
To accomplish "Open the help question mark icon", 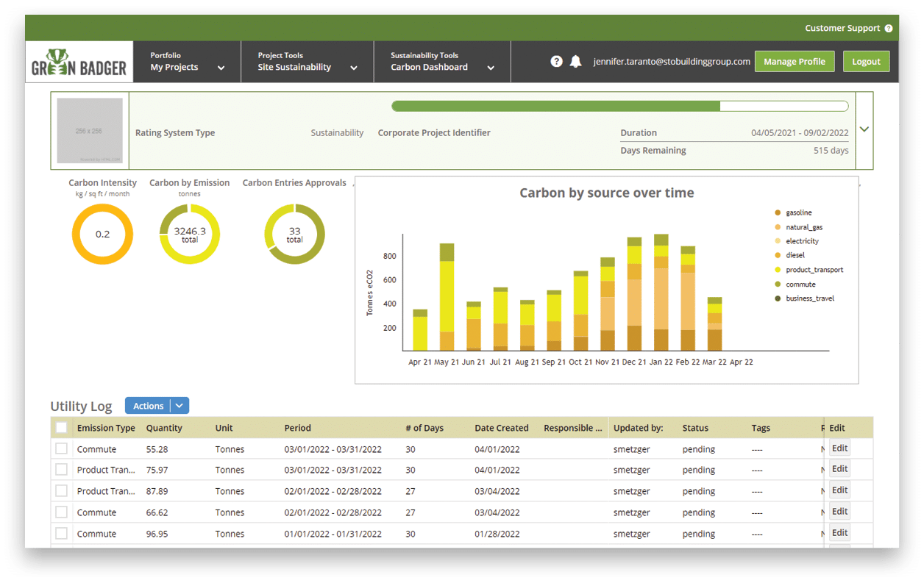I will point(556,62).
